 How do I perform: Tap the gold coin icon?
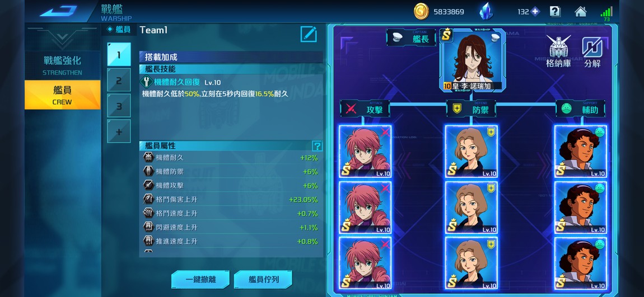pos(421,12)
